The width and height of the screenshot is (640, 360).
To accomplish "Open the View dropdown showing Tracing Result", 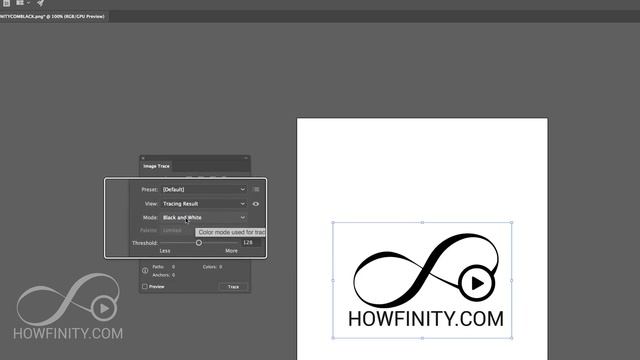I will [204, 204].
